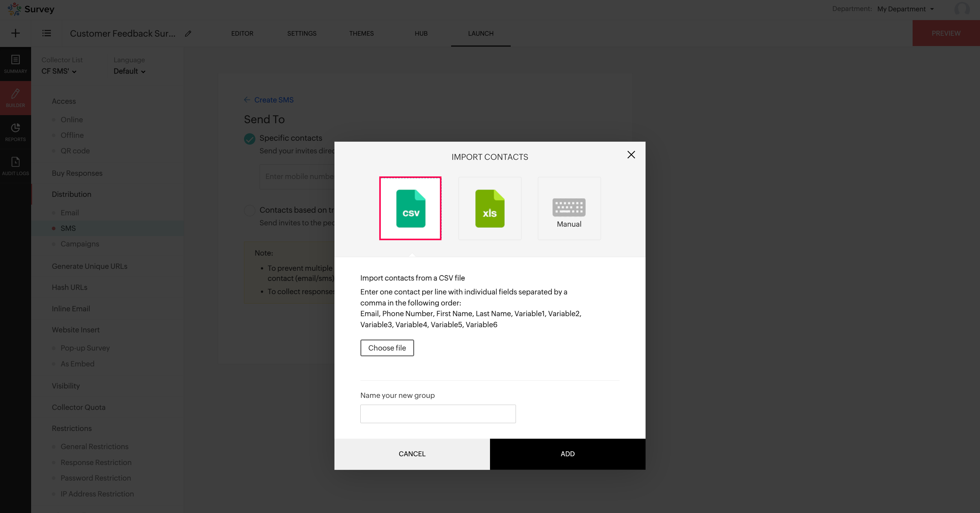
Task: Open the Language Default dropdown
Action: pos(129,71)
